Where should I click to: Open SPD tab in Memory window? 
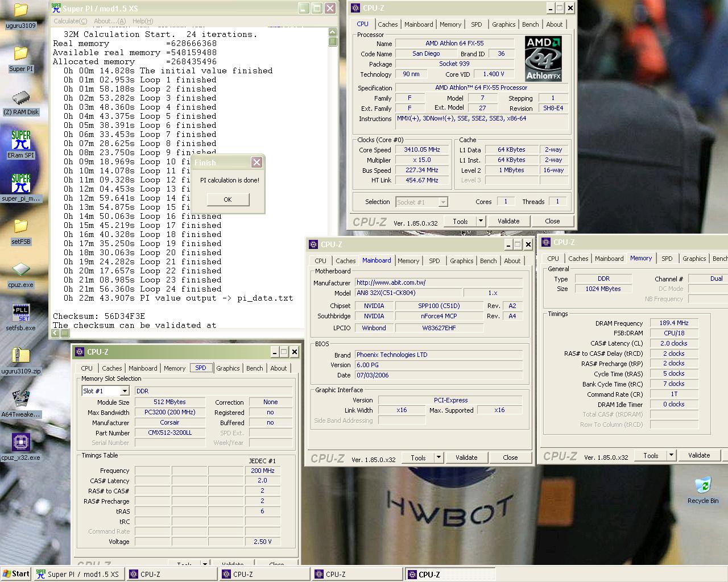click(667, 259)
